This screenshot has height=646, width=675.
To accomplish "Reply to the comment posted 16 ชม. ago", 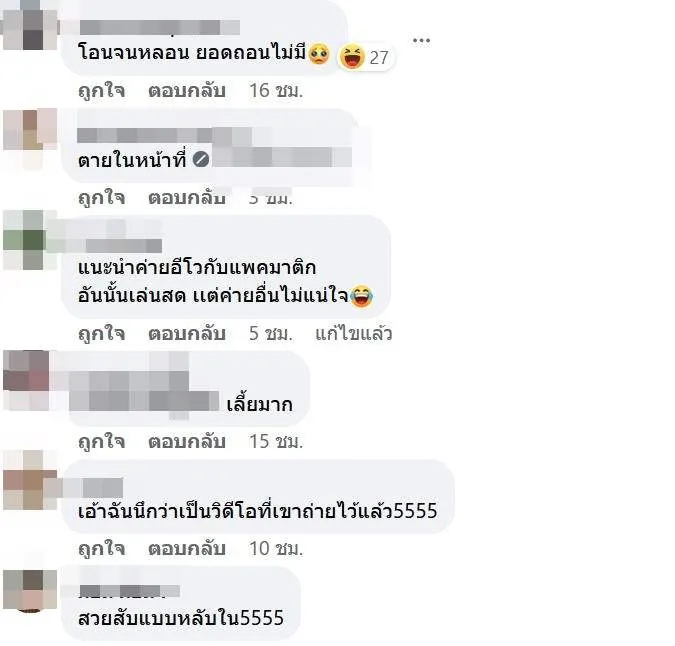I will click(187, 91).
